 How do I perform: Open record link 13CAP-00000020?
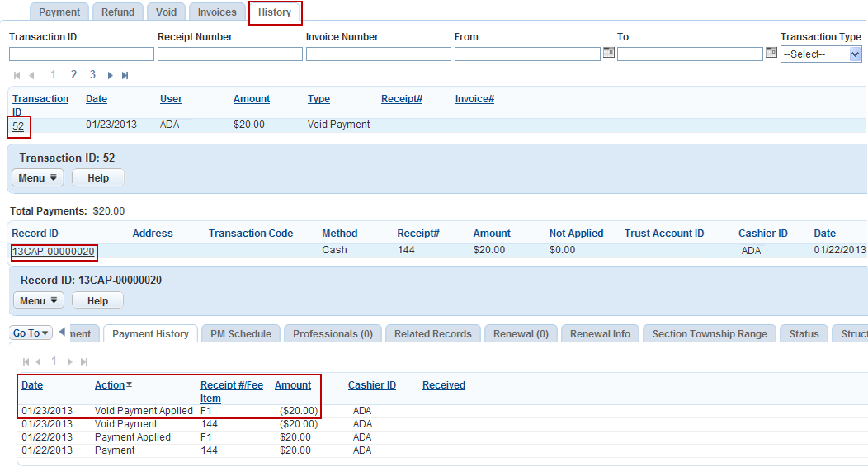54,251
